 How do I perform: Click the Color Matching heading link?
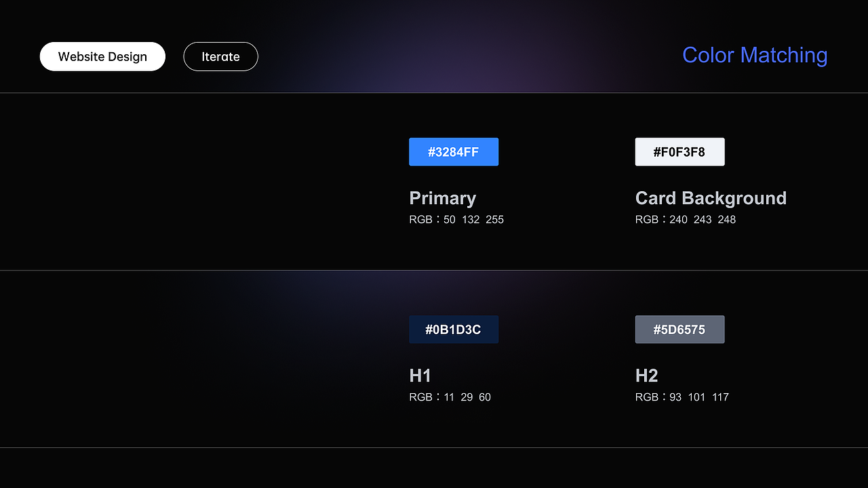tap(755, 56)
